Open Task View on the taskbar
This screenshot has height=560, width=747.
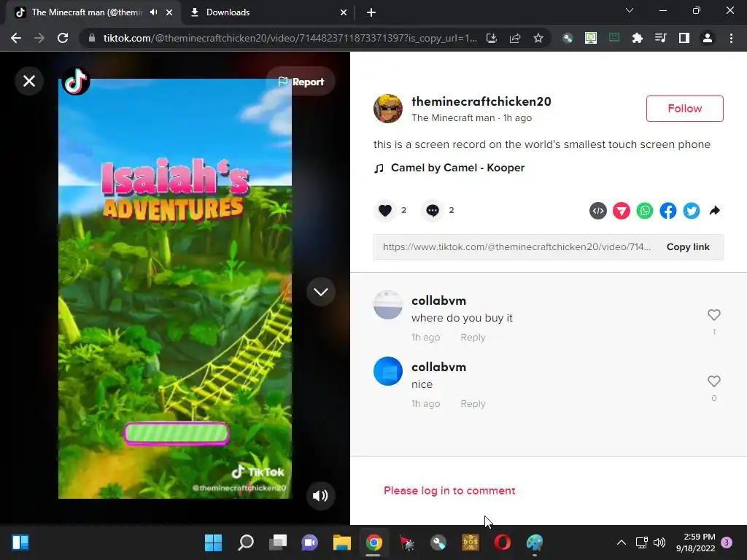point(278,542)
